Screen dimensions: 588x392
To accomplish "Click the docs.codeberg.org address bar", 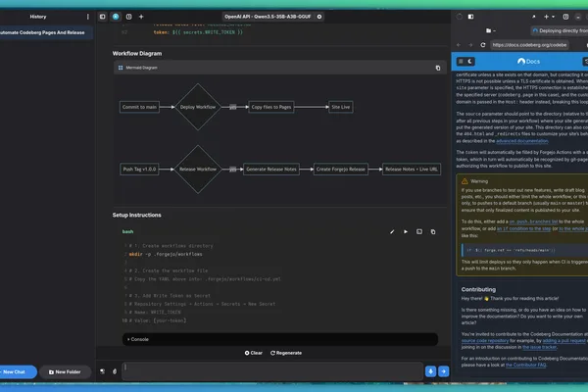I will point(529,45).
